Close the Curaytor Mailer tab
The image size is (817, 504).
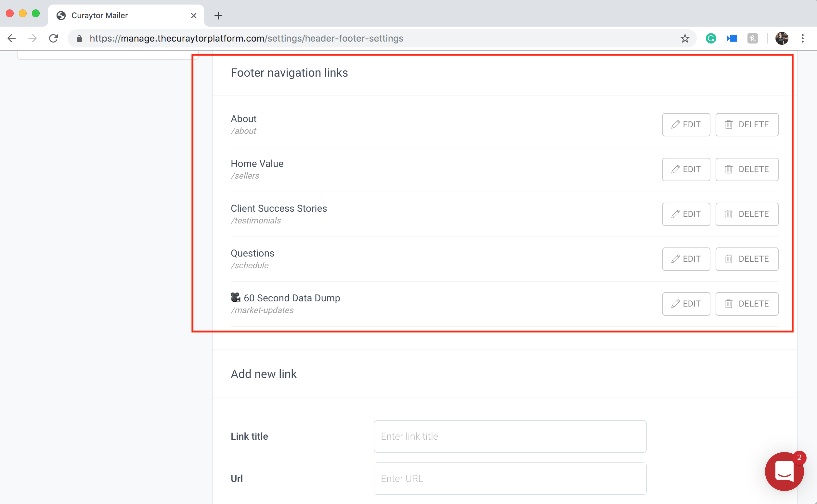(x=193, y=16)
